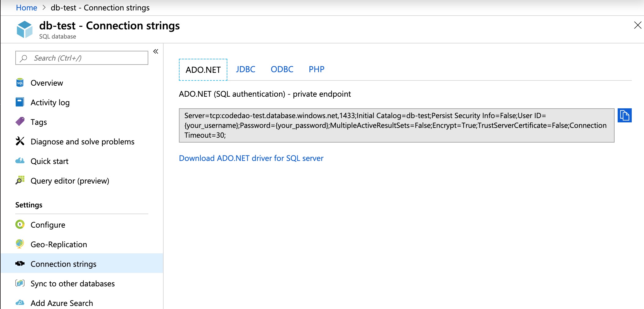Screen dimensions: 644x309
Task: Select the ADO.NET tab
Action: click(203, 70)
